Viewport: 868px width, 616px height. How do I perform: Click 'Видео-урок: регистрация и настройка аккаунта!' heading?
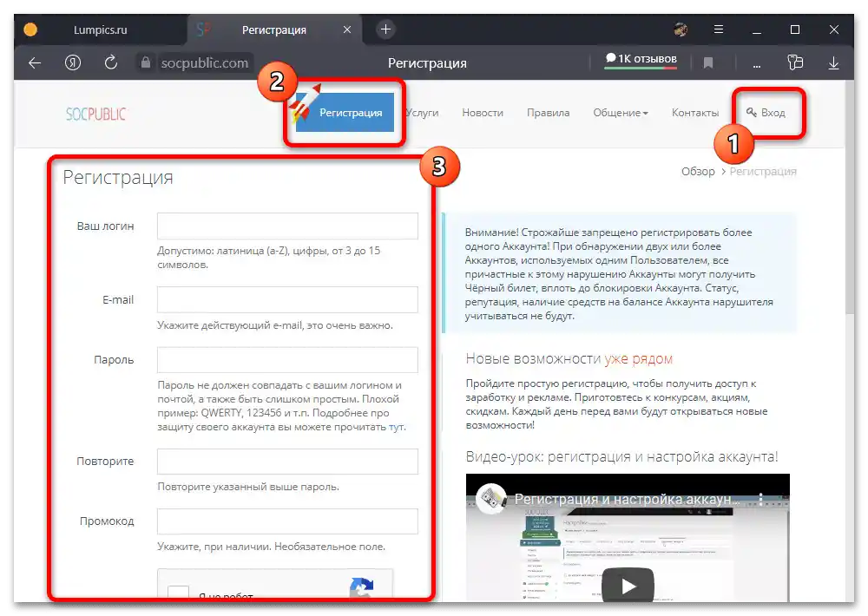[x=621, y=457]
